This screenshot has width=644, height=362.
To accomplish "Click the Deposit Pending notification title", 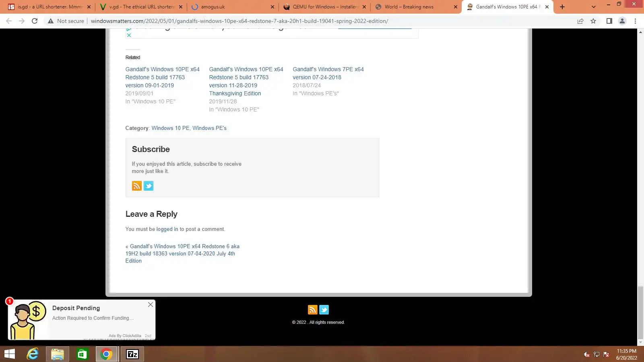I will pos(76,308).
